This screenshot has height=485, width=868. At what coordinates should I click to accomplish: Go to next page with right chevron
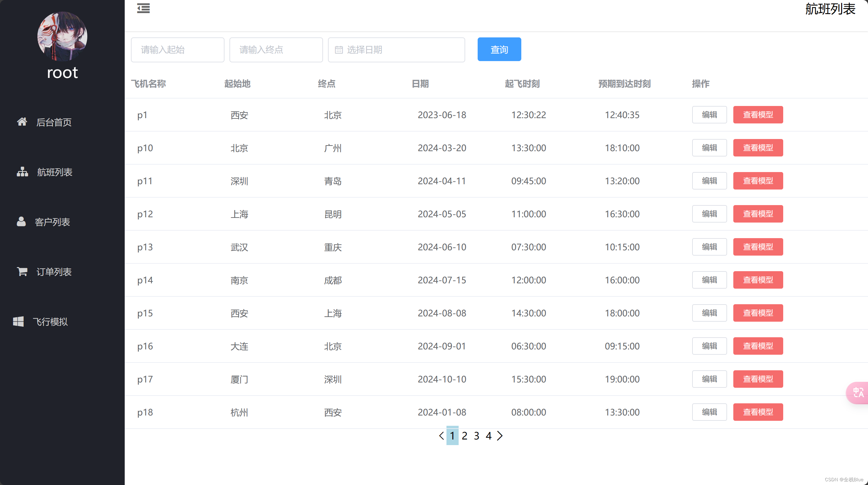click(x=500, y=436)
